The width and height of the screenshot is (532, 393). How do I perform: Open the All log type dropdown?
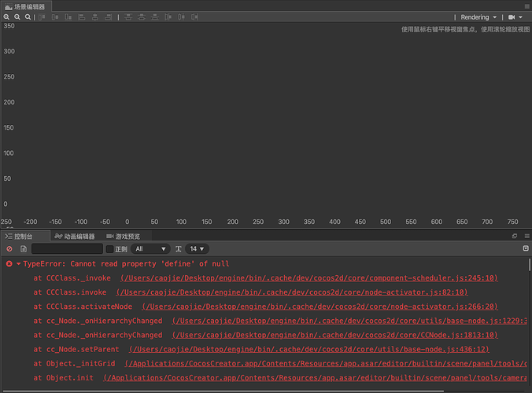point(150,249)
